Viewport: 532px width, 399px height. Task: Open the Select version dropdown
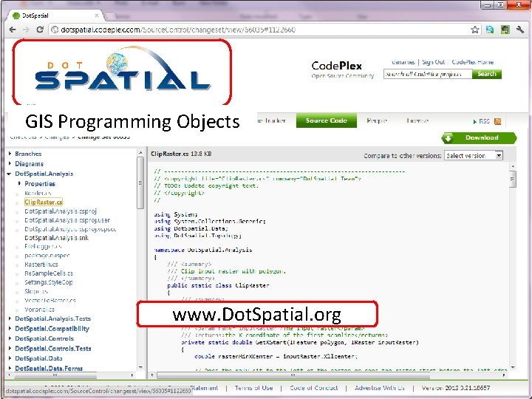click(474, 156)
